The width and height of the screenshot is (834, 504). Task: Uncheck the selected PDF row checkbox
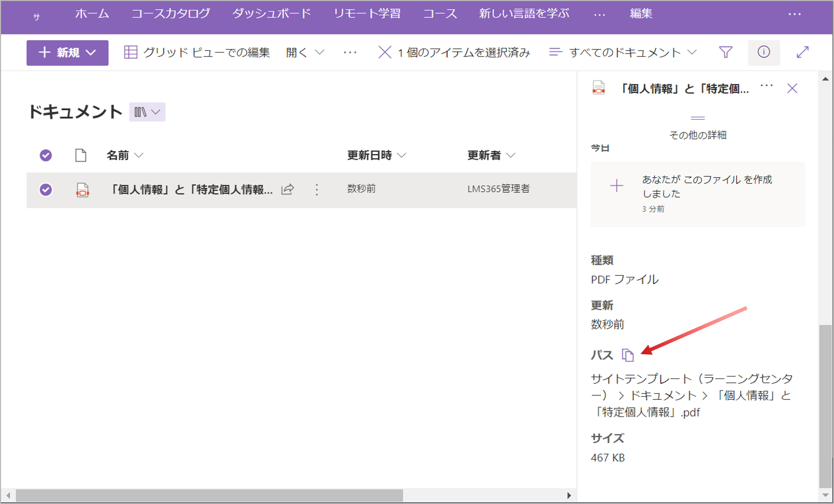[x=46, y=189]
